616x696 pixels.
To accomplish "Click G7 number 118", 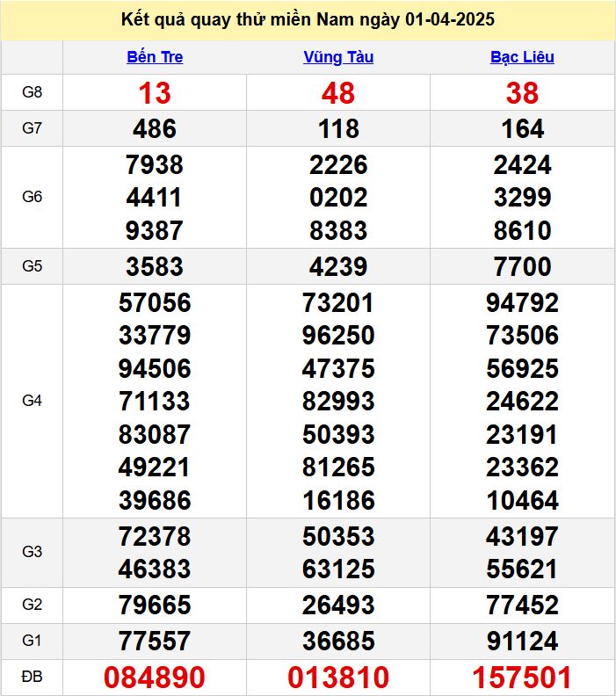I will [x=338, y=129].
